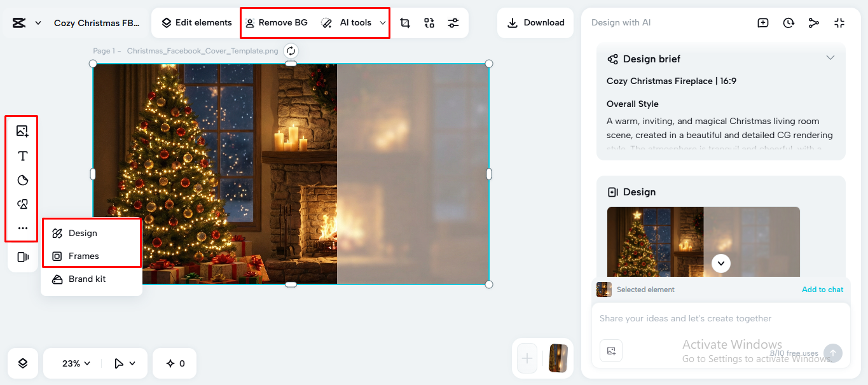Click the share icon in Design with AI

coord(814,22)
